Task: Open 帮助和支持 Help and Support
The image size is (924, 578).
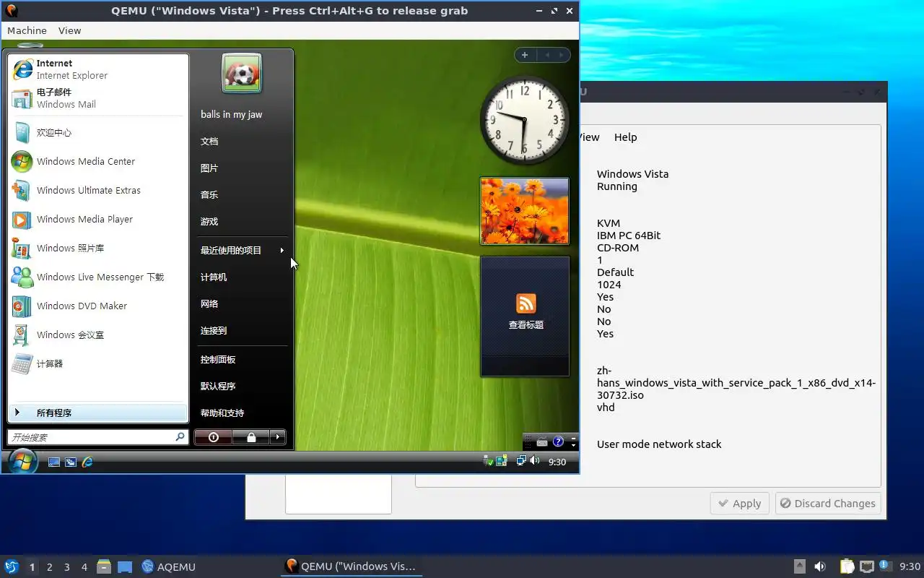Action: 243,413
